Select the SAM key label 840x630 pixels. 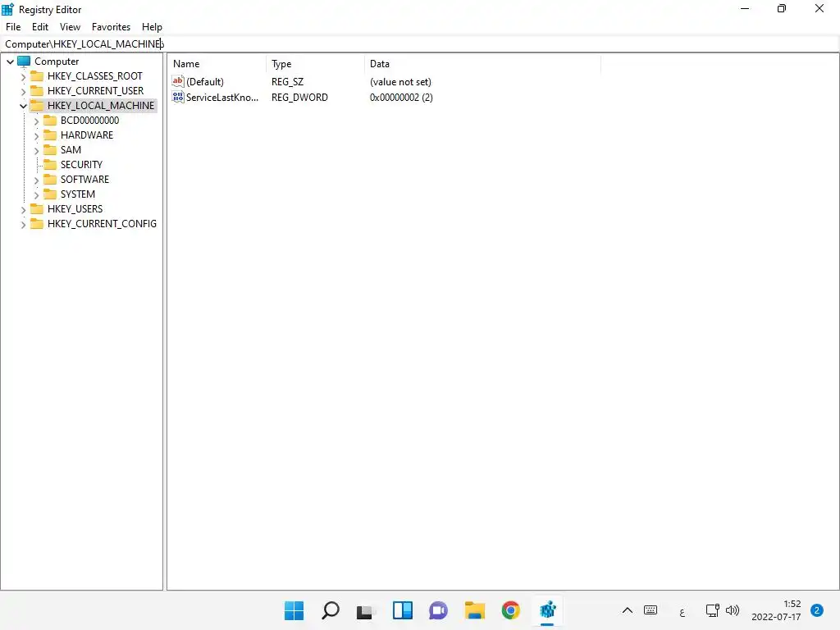coord(71,150)
